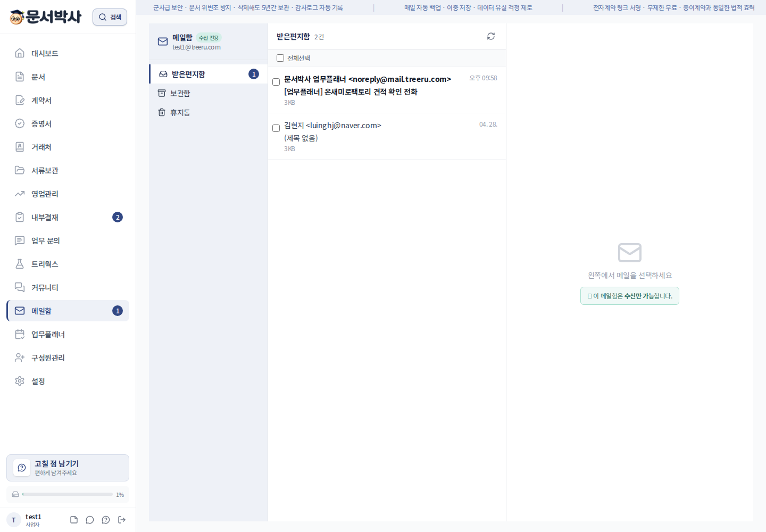The image size is (766, 532).
Task: Click the 설정 gear icon
Action: 20,381
